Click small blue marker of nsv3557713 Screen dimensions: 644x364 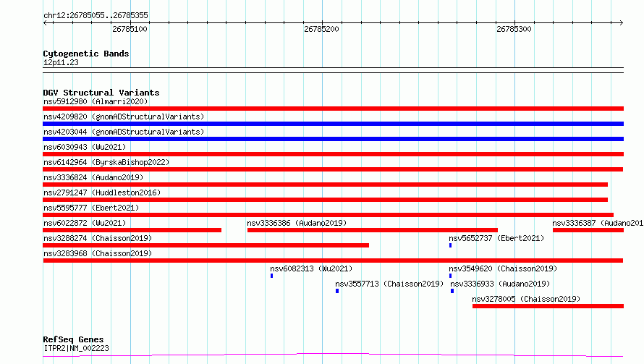(x=337, y=291)
